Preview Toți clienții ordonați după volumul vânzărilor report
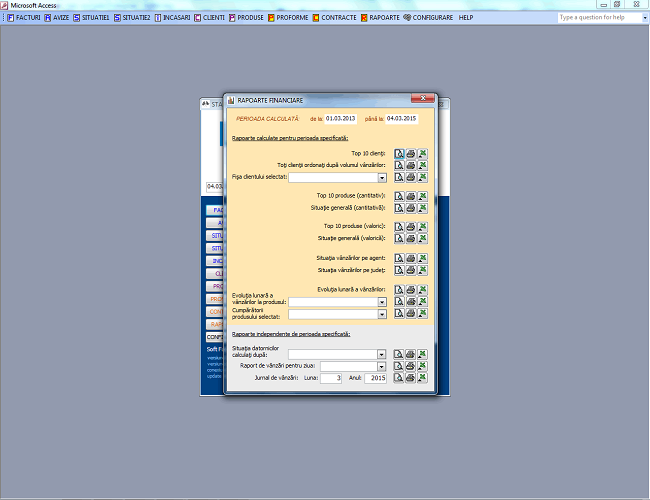650x500 pixels. pos(399,165)
